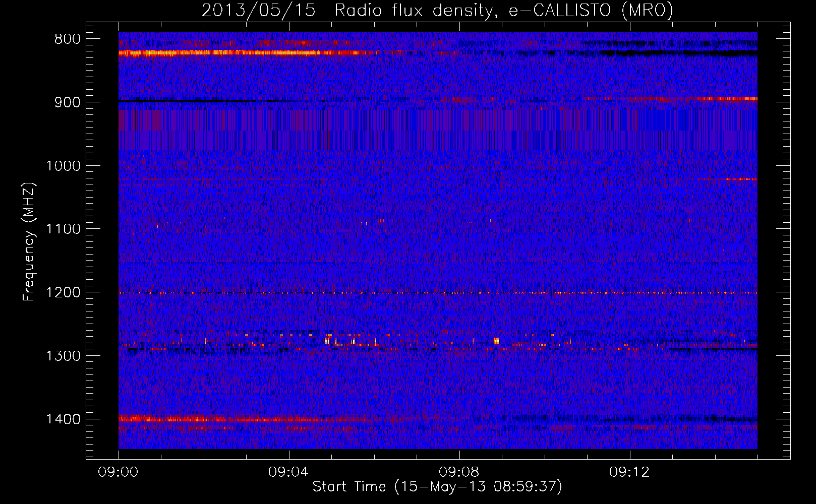816x504 pixels.
Task: Click the 1400 frequency tick label
Action: coord(63,419)
